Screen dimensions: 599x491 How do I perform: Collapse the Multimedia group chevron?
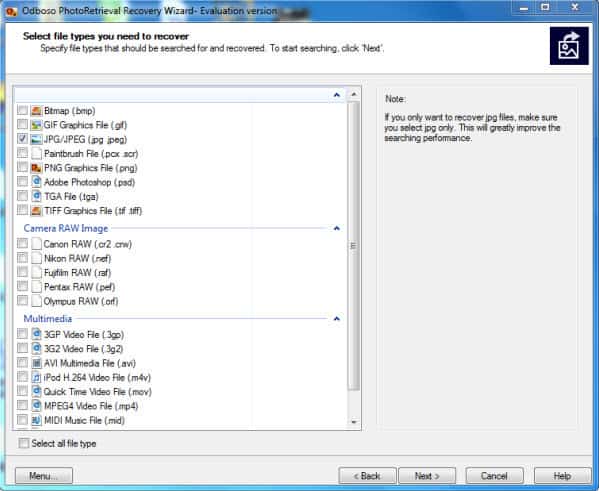(x=337, y=319)
